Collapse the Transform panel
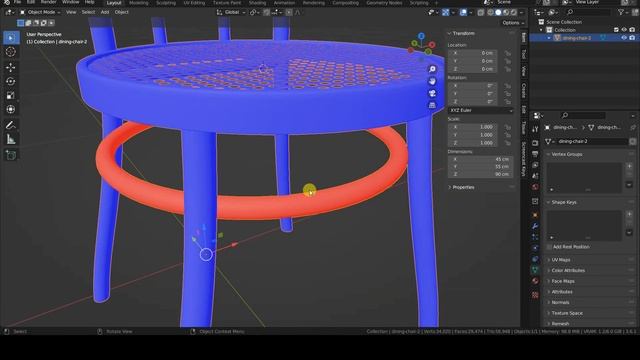Image resolution: width=640 pixels, height=360 pixels. click(464, 33)
